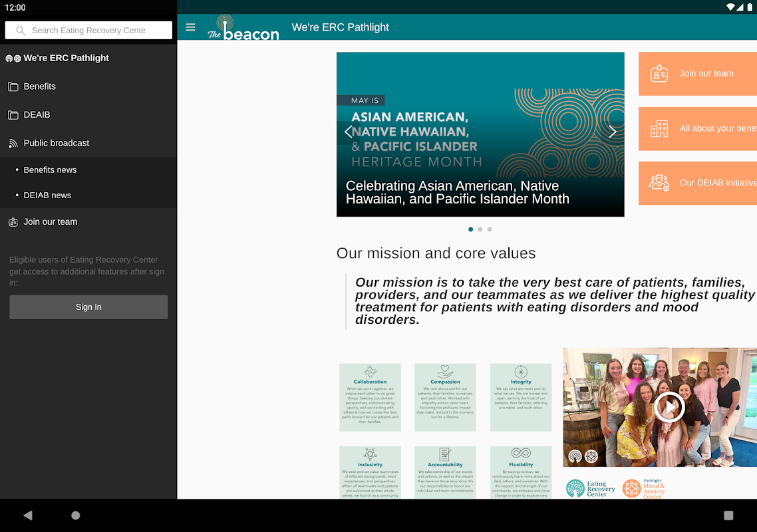Tap the Android home button
The height and width of the screenshot is (532, 757).
76,515
